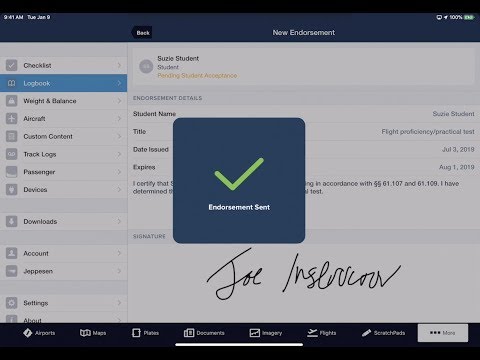480x360 pixels.
Task: Tap the Checklist icon in the sidebar
Action: [x=11, y=65]
